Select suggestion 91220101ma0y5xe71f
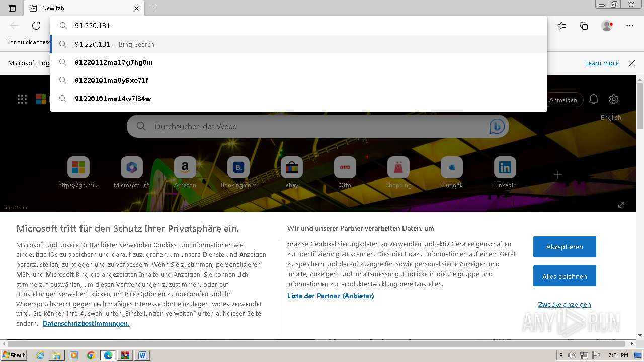The image size is (644, 362). 299,80
